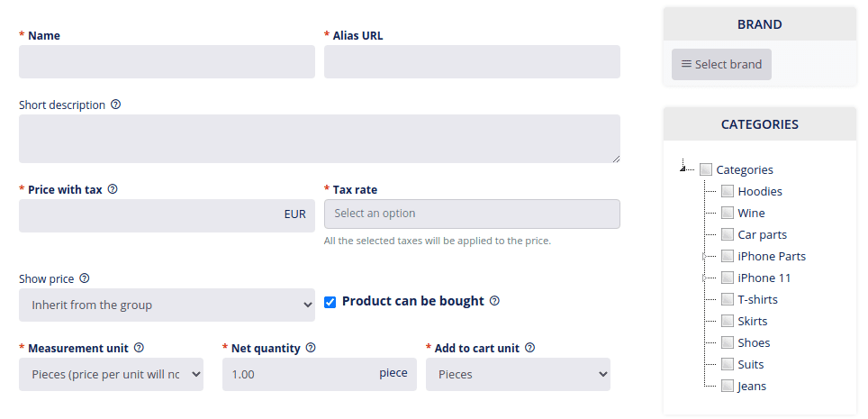
Task: Expand the iPhone 11 tree node
Action: click(705, 278)
